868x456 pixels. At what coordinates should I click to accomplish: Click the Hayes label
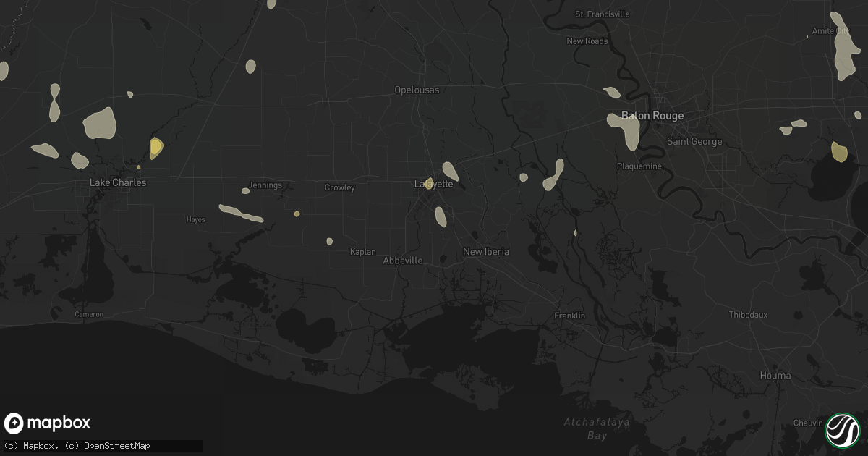(x=195, y=219)
